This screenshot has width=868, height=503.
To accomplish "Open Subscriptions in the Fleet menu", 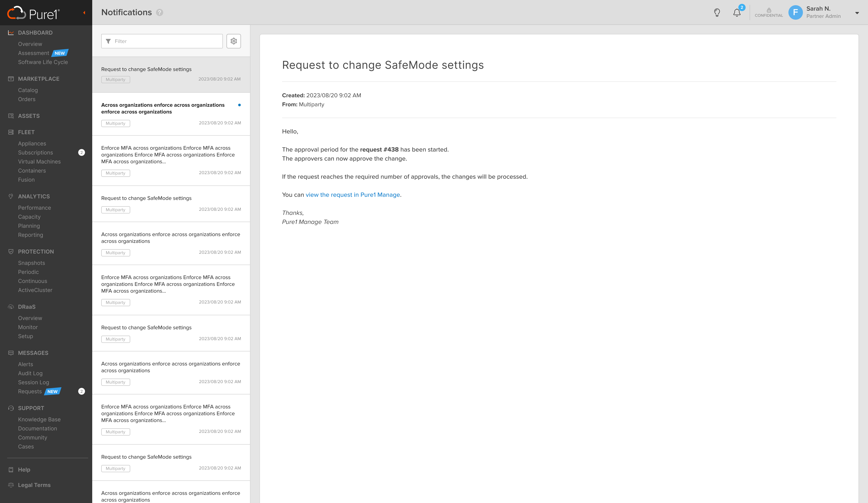I will 35,152.
